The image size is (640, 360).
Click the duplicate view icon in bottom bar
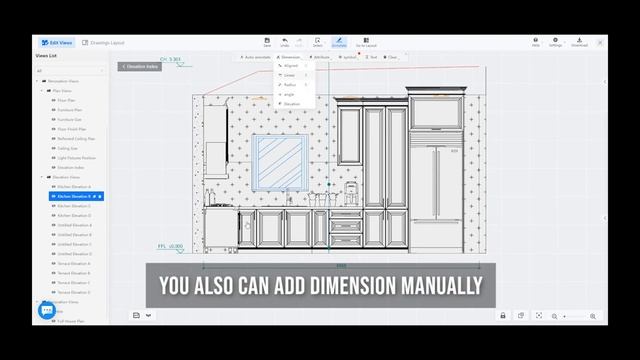[521, 316]
